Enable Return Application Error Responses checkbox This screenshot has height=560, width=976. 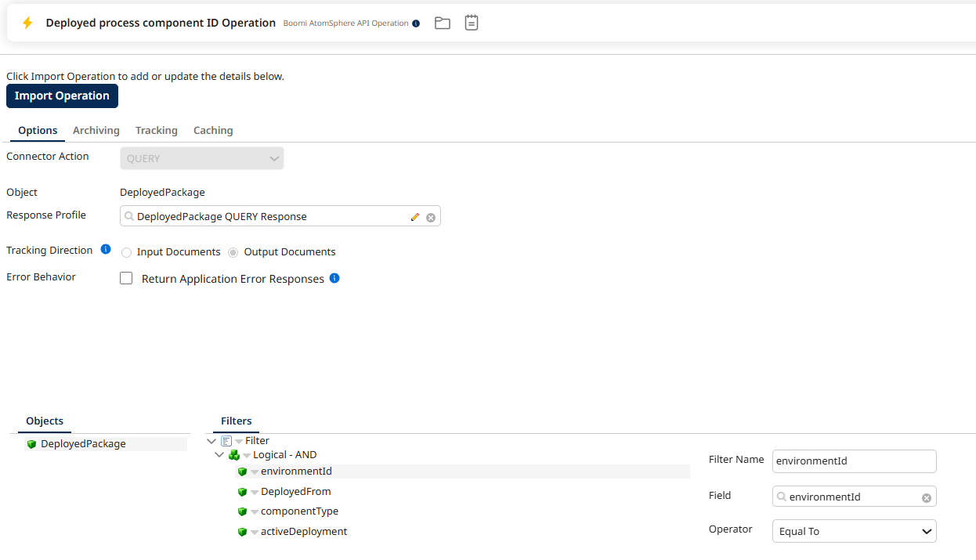click(126, 279)
